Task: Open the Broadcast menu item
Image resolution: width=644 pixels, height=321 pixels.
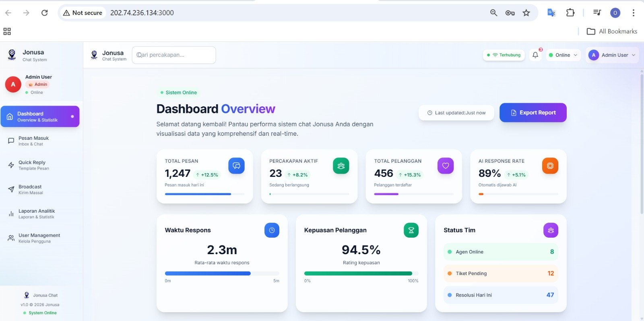Action: [30, 189]
